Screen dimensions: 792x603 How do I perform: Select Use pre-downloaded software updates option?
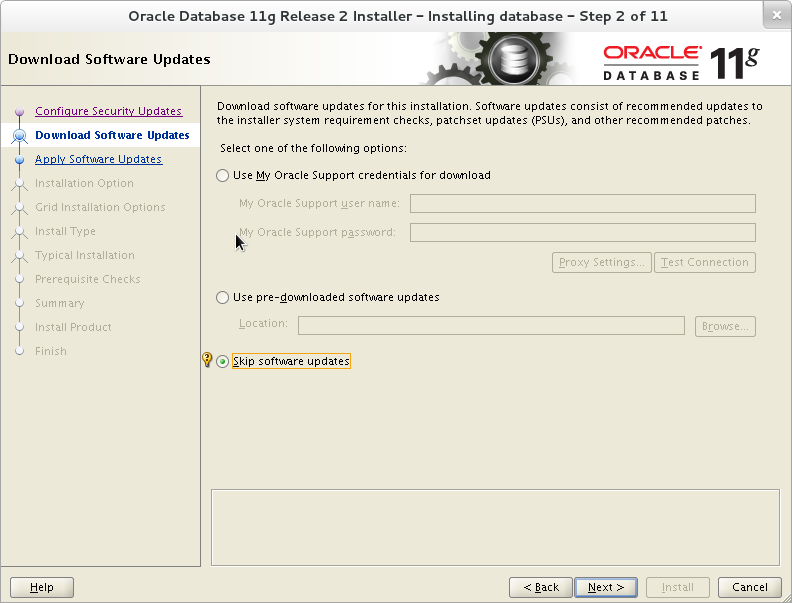click(x=222, y=297)
